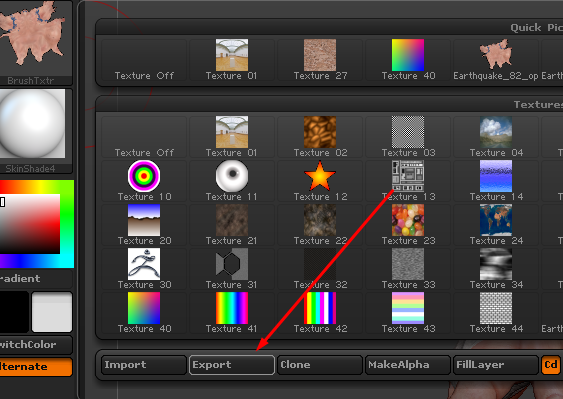
Task: Choose Texture 31 hexagon
Action: (232, 269)
